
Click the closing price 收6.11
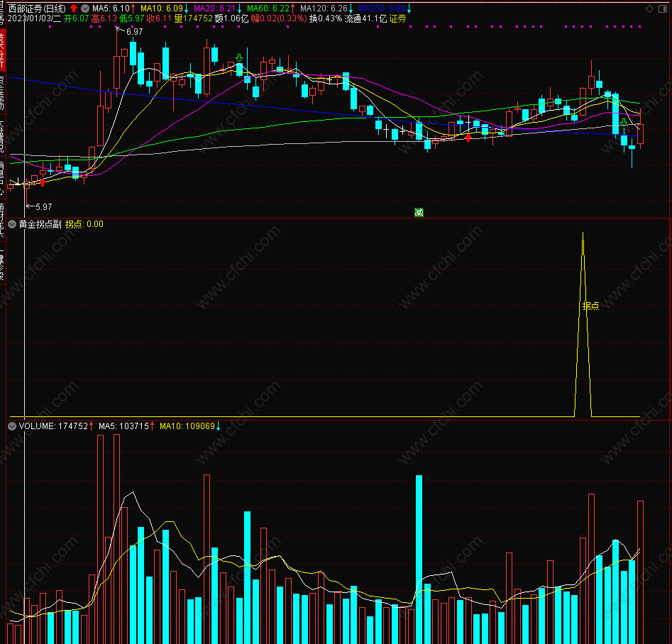point(159,18)
